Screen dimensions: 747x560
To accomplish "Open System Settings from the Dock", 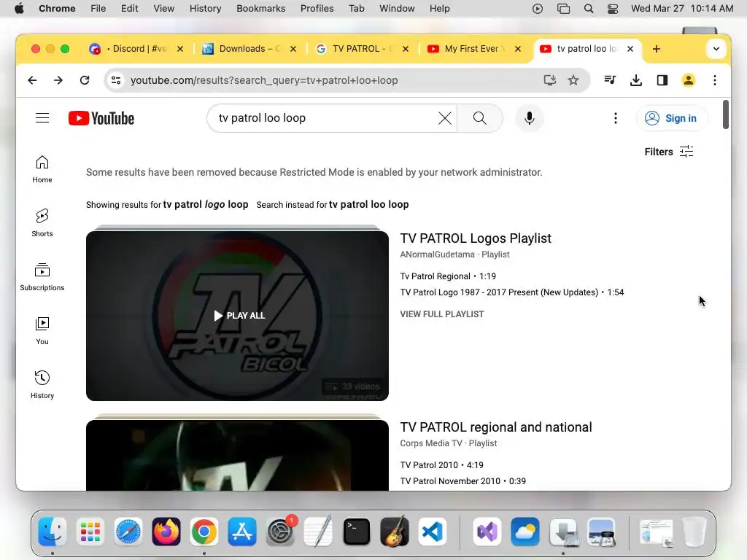I will (280, 532).
